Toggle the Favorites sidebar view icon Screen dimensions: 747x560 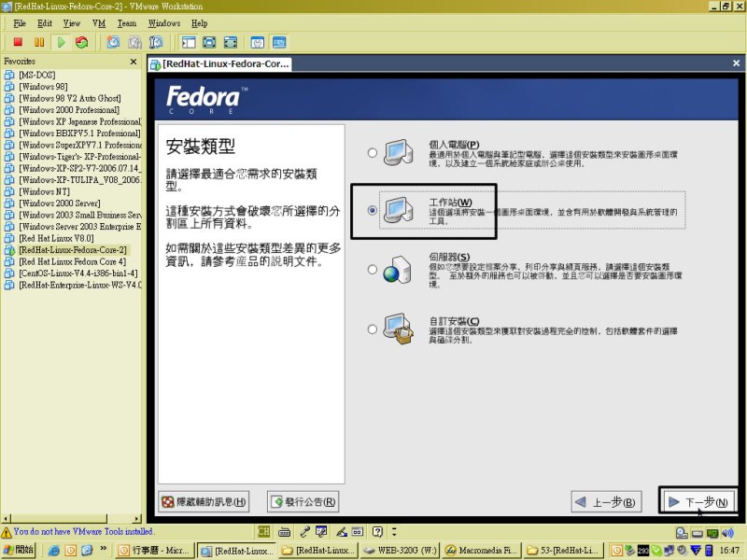pyautogui.click(x=189, y=42)
